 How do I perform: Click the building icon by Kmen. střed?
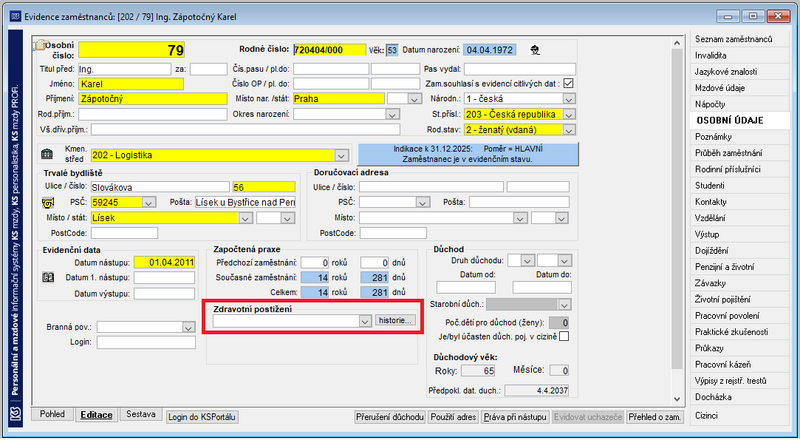tap(46, 154)
